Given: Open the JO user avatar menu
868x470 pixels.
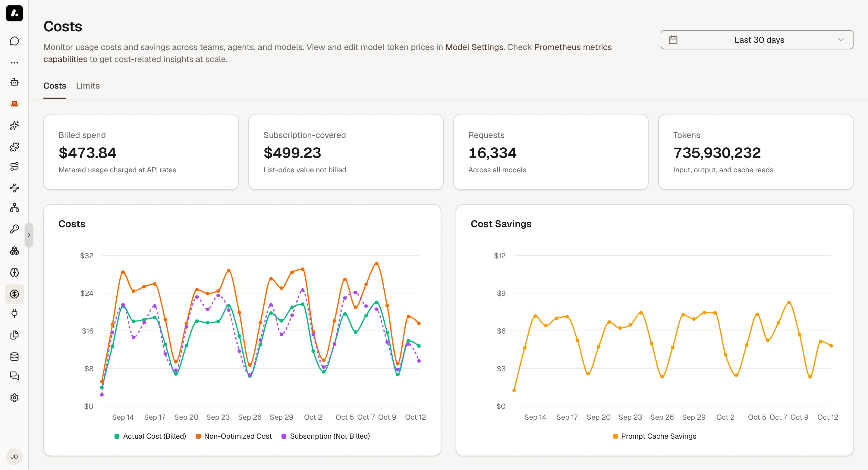Looking at the screenshot, I should [x=14, y=456].
